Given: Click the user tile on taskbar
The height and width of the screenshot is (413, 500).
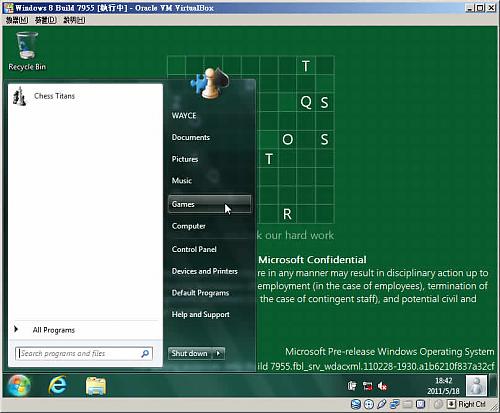Looking at the screenshot, I should tap(477, 386).
